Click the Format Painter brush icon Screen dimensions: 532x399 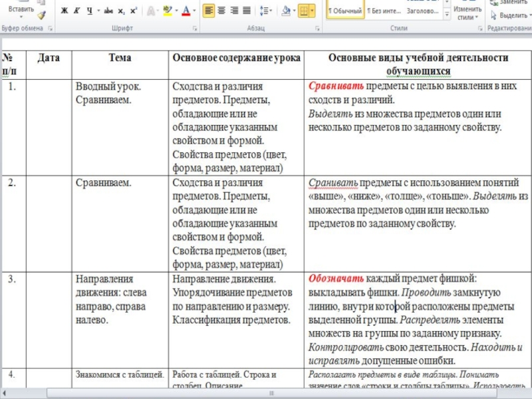point(41,15)
